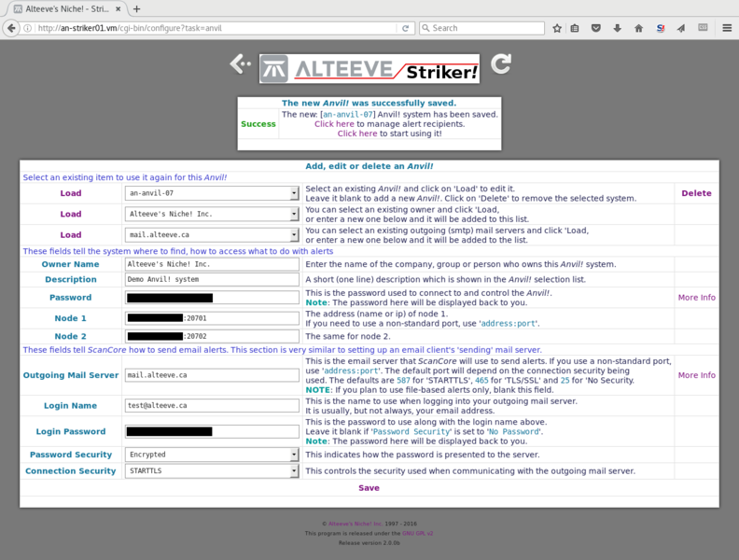739x560 pixels.
Task: Click here to start using it
Action: pos(357,133)
